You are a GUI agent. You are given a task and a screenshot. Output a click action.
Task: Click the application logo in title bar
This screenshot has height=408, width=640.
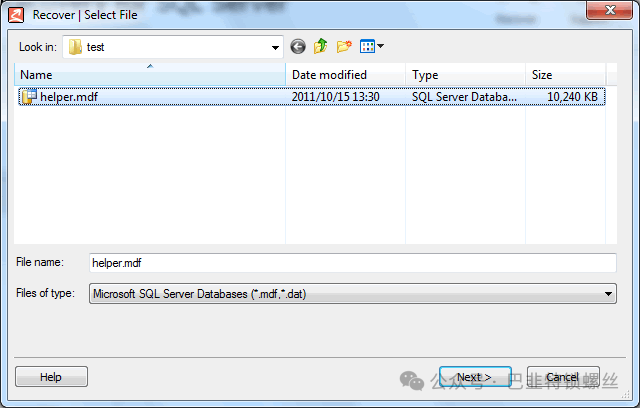tap(16, 15)
